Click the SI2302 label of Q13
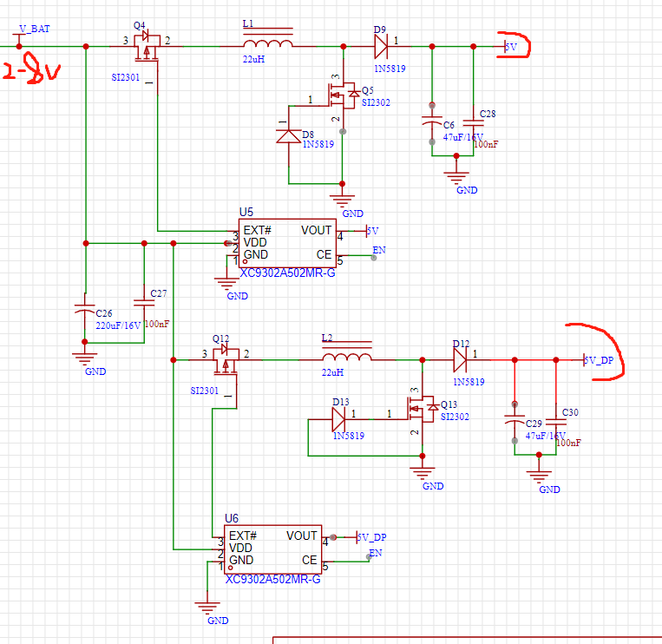Screen dimensions: 662x644 tap(455, 417)
